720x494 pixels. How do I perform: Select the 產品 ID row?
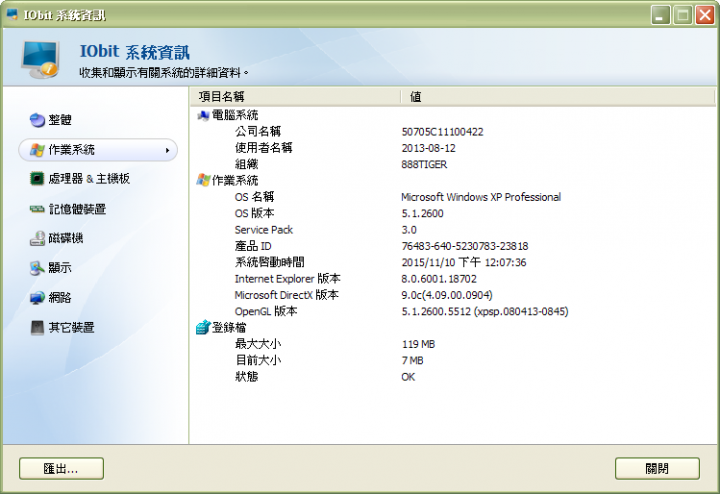453,246
